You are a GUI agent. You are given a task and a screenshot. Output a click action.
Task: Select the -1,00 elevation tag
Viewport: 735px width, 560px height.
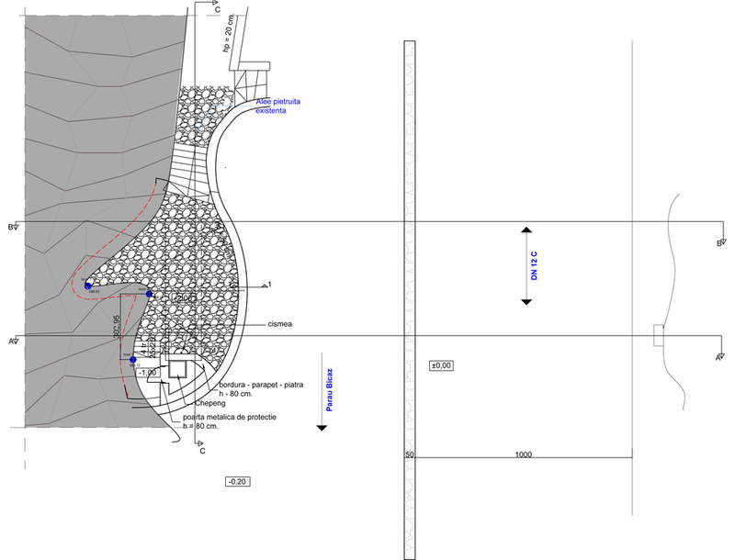[x=148, y=372]
